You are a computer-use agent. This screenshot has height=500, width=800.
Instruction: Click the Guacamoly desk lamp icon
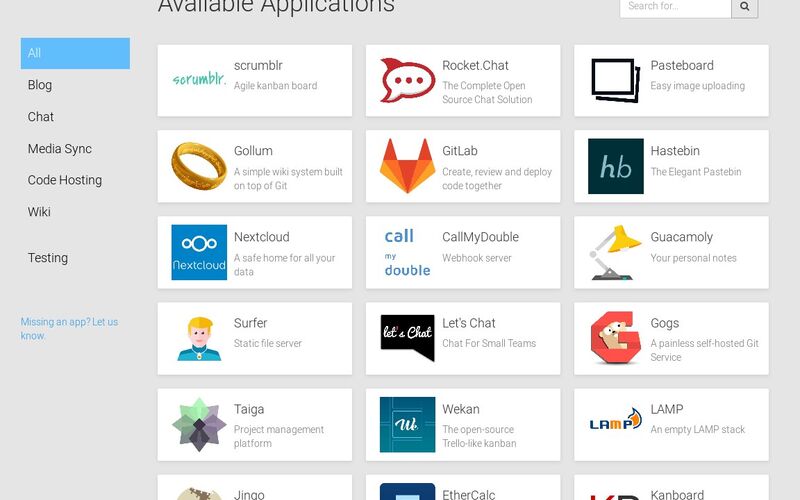[x=615, y=253]
